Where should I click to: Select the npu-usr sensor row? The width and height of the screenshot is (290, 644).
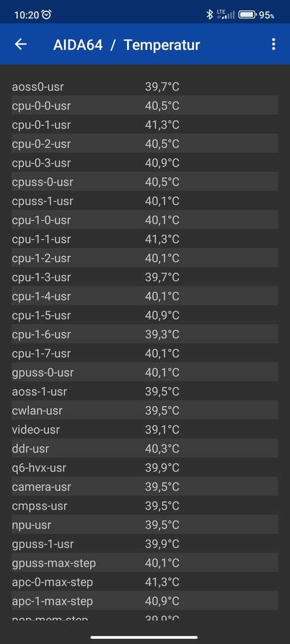(x=145, y=525)
